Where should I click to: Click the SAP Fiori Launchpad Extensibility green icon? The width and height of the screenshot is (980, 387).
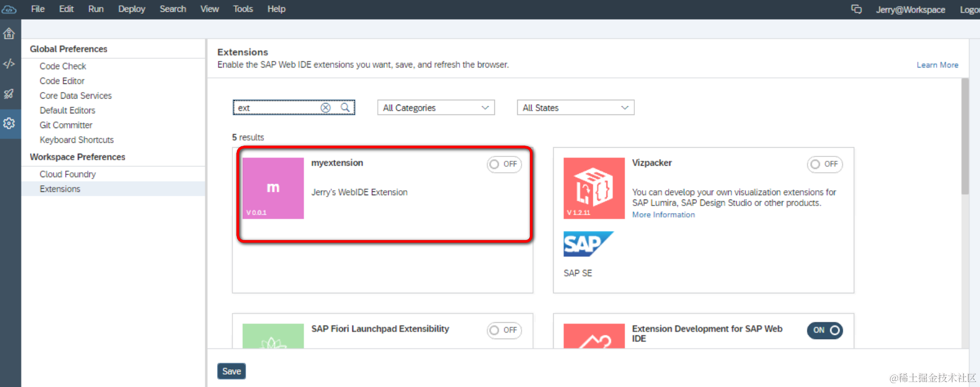pos(273,336)
